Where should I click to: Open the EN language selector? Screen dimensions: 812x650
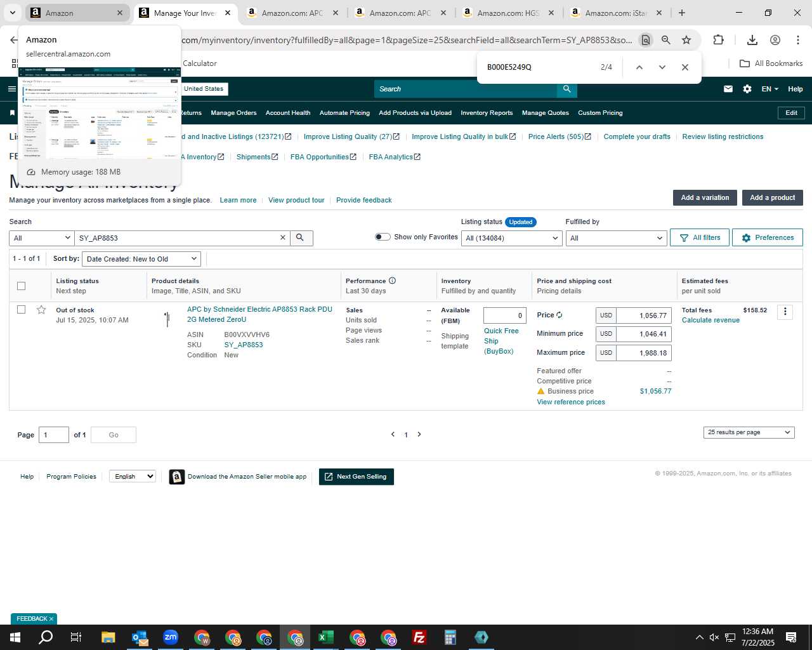[x=769, y=89]
